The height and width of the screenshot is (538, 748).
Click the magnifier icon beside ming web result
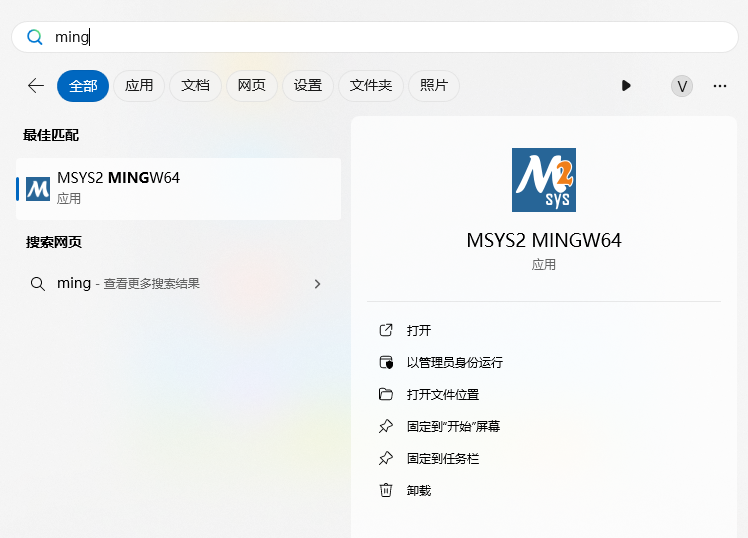(x=38, y=284)
